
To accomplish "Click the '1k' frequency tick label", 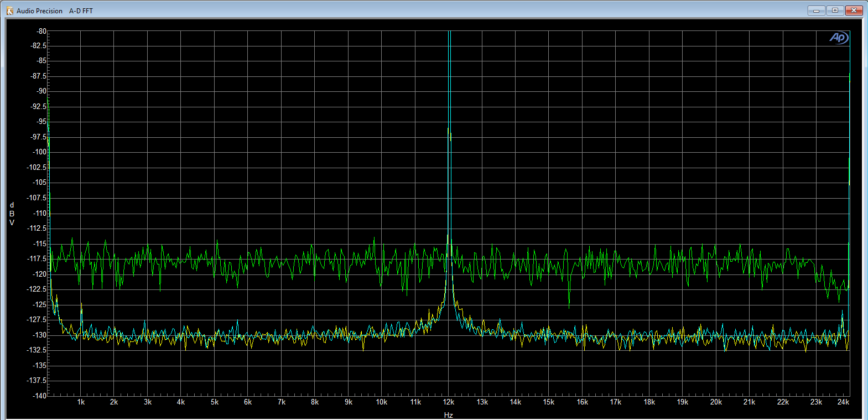I will [x=81, y=402].
